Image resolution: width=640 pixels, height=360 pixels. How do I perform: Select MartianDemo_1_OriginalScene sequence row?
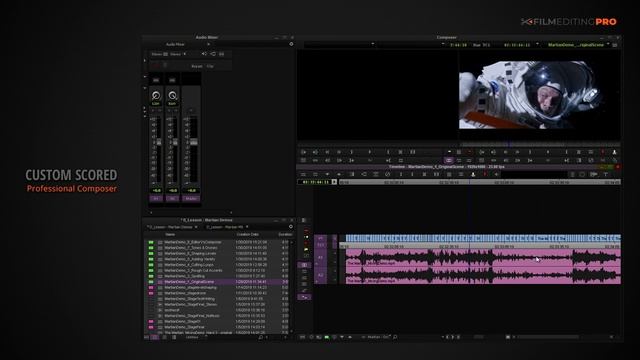(x=217, y=282)
